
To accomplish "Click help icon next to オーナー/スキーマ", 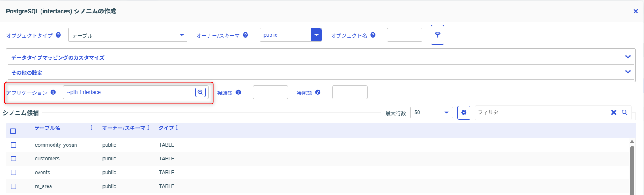I will tap(245, 35).
